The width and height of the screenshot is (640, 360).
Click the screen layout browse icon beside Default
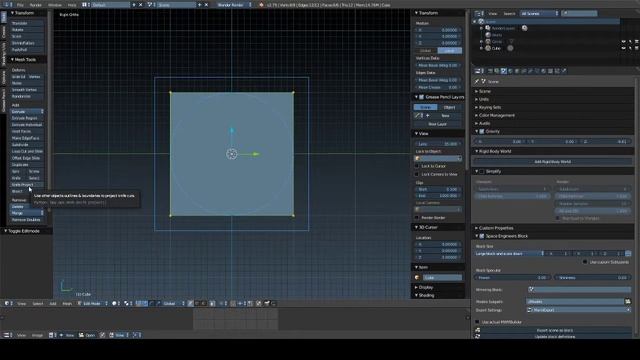click(85, 5)
